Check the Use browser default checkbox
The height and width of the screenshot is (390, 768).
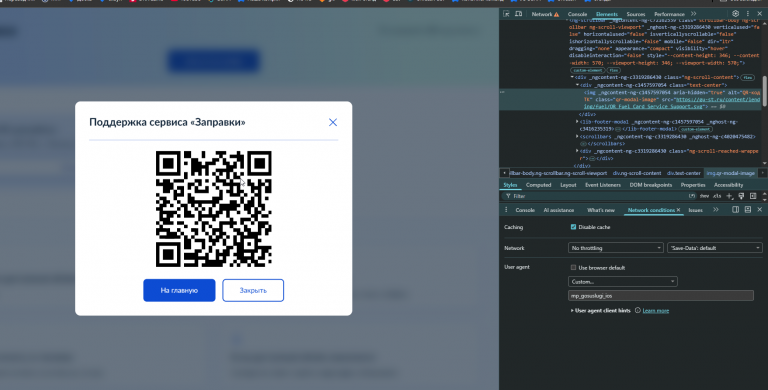tap(573, 268)
